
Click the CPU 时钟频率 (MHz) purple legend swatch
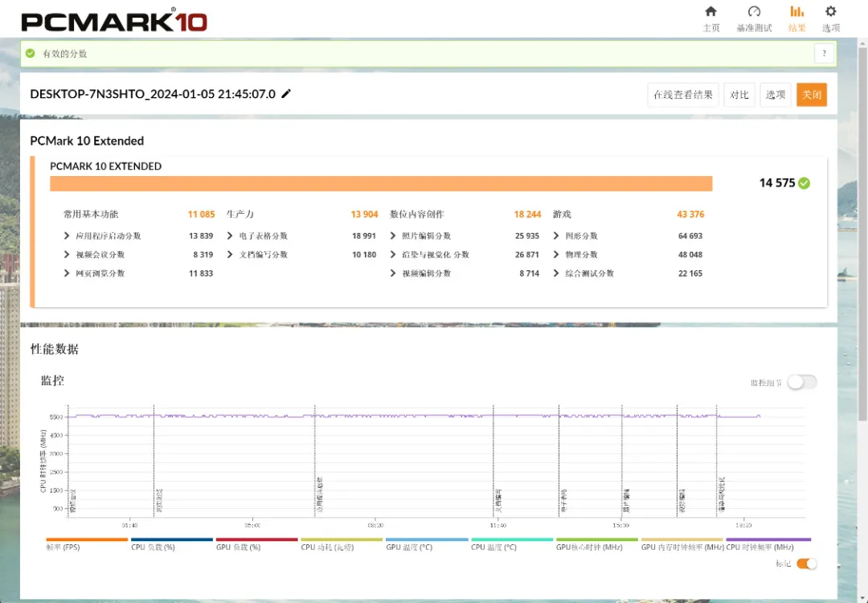768,539
